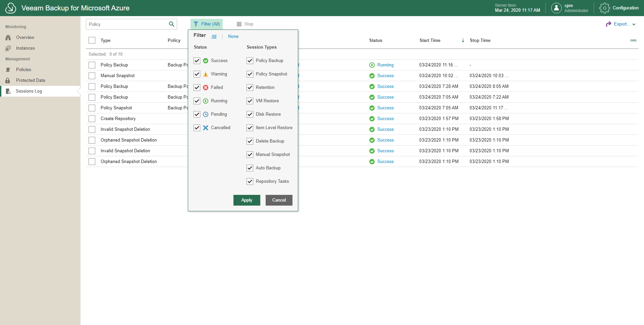Open the Policies page
Image resolution: width=644 pixels, height=325 pixels.
pyautogui.click(x=23, y=70)
